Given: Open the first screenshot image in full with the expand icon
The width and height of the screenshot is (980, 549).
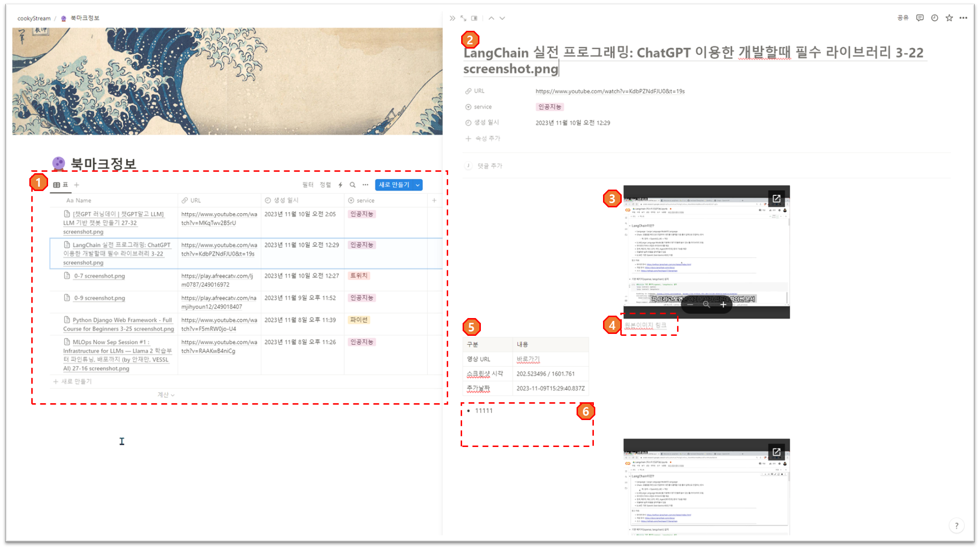Looking at the screenshot, I should pos(776,199).
